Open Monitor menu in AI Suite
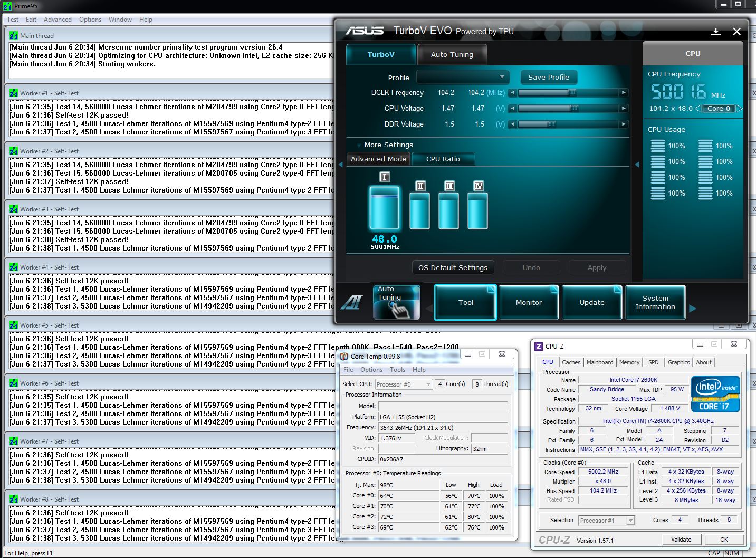Image resolution: width=756 pixels, height=558 pixels. point(529,302)
